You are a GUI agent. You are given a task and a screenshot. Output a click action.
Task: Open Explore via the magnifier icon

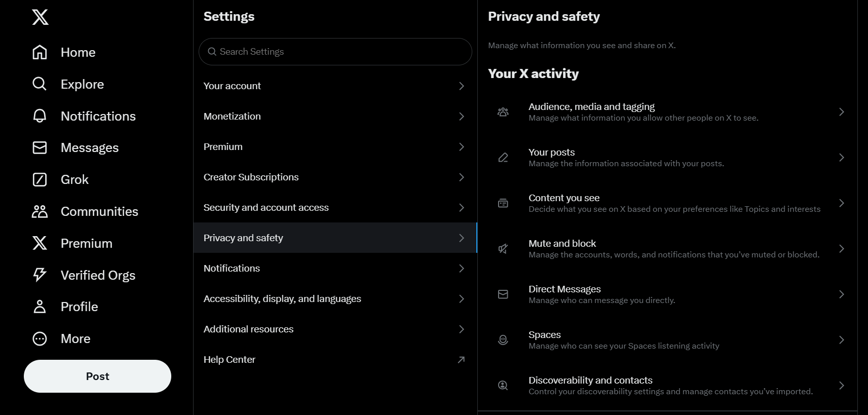point(40,84)
